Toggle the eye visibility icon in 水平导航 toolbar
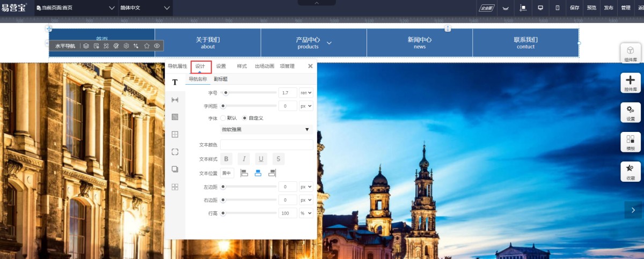Viewport: 644px width, 259px height. pyautogui.click(x=157, y=46)
